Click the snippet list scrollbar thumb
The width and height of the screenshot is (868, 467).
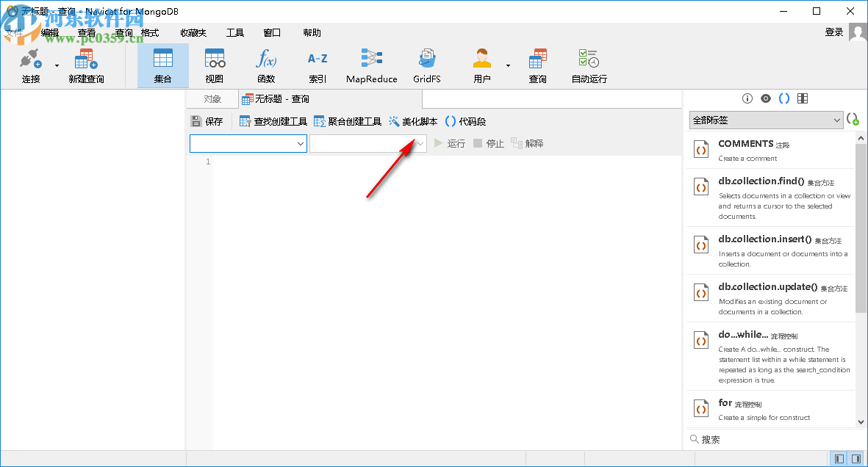tap(861, 228)
